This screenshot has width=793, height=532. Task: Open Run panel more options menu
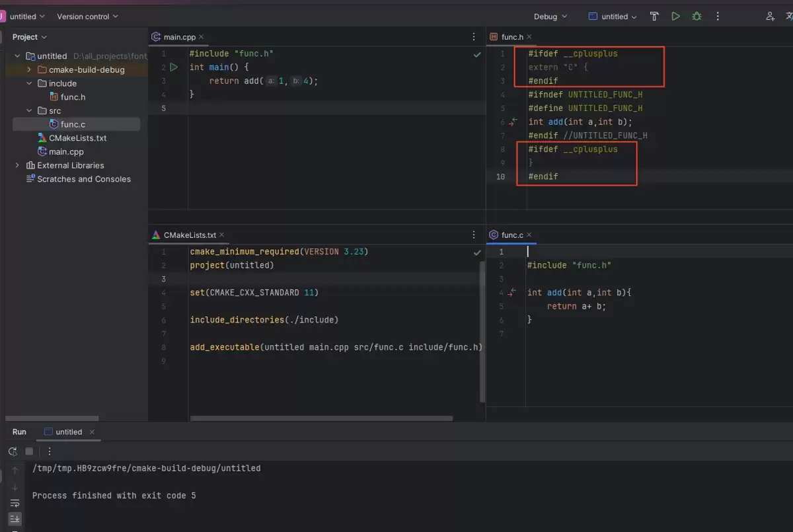click(x=48, y=451)
